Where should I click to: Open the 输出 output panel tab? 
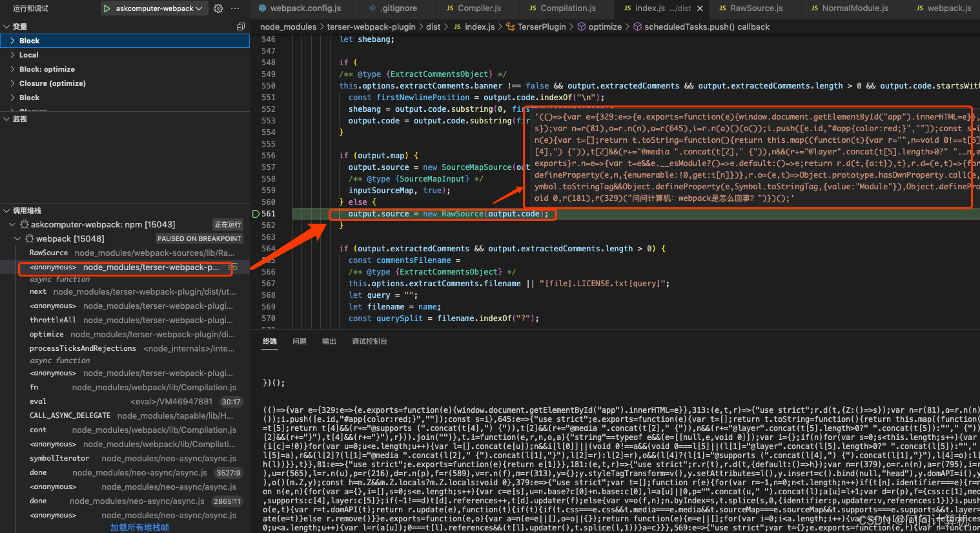329,341
